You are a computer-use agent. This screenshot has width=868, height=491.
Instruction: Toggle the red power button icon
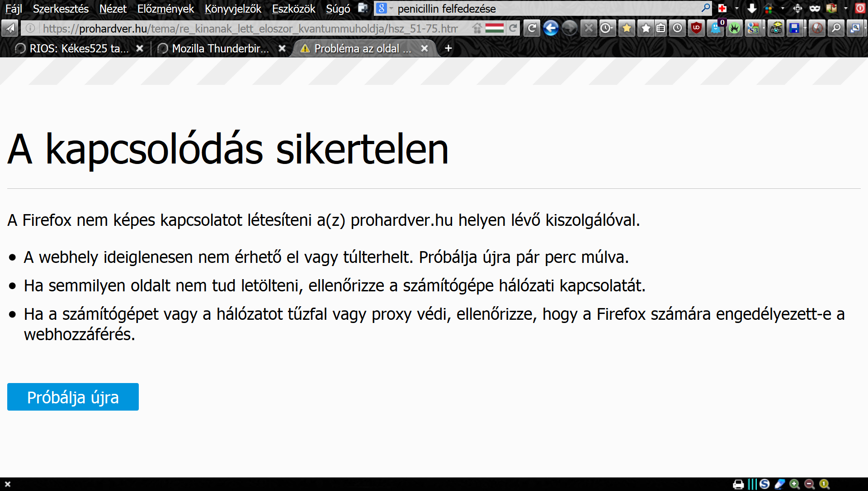click(860, 9)
